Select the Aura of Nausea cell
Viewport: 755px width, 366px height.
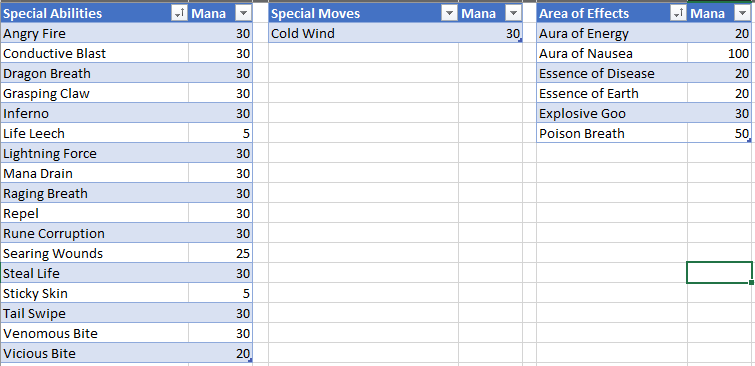tap(612, 53)
